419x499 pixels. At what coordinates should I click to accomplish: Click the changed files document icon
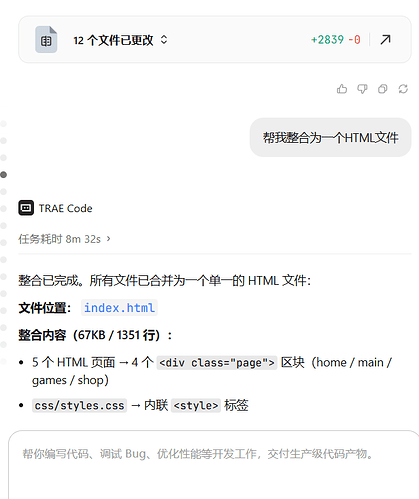coord(46,40)
